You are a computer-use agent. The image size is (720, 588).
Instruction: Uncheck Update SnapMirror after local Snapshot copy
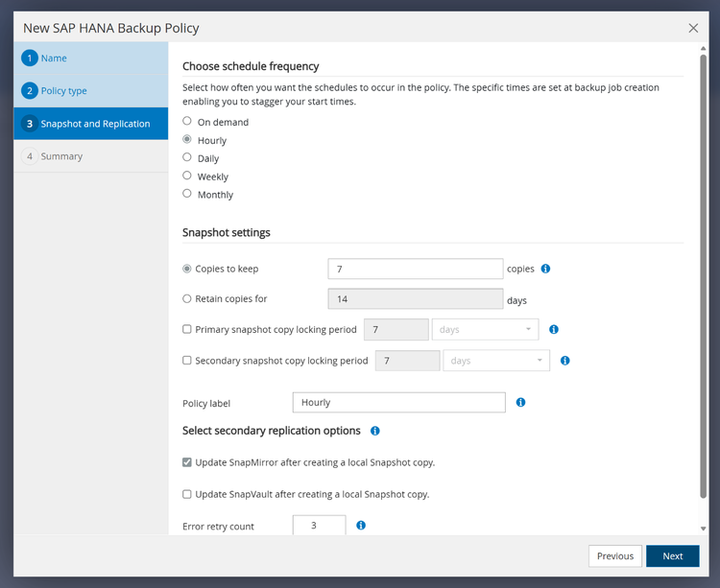pyautogui.click(x=187, y=462)
